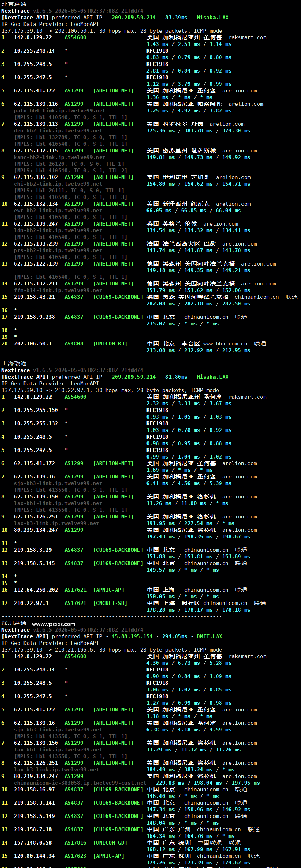Select the API IP 45.88.195.154
301x868 pixels.
click(x=132, y=636)
